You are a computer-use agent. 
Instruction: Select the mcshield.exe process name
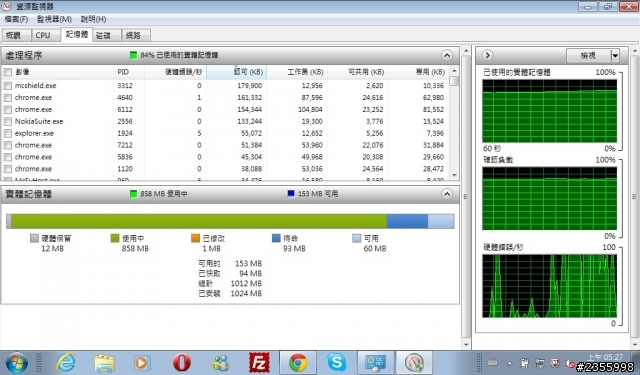(x=36, y=86)
